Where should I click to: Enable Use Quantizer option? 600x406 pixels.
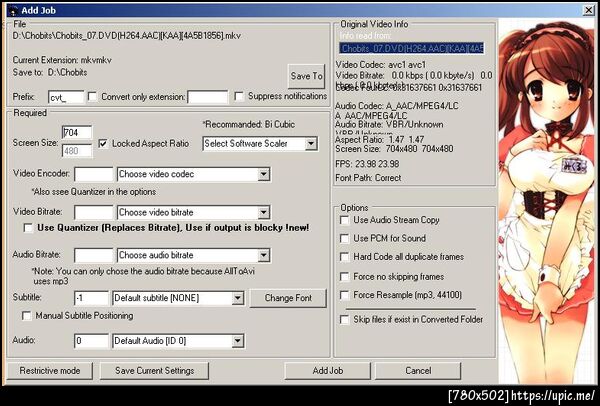click(x=28, y=228)
